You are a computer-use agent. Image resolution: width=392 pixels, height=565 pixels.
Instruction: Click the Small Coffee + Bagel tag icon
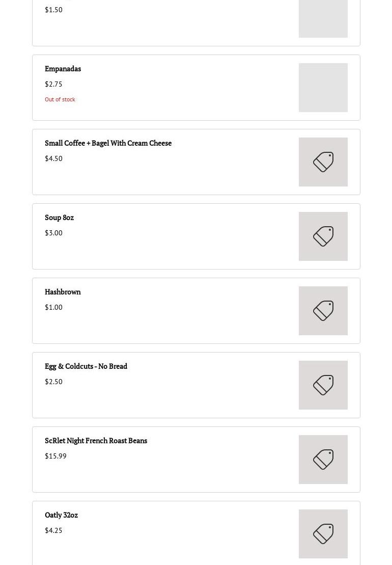pyautogui.click(x=323, y=162)
